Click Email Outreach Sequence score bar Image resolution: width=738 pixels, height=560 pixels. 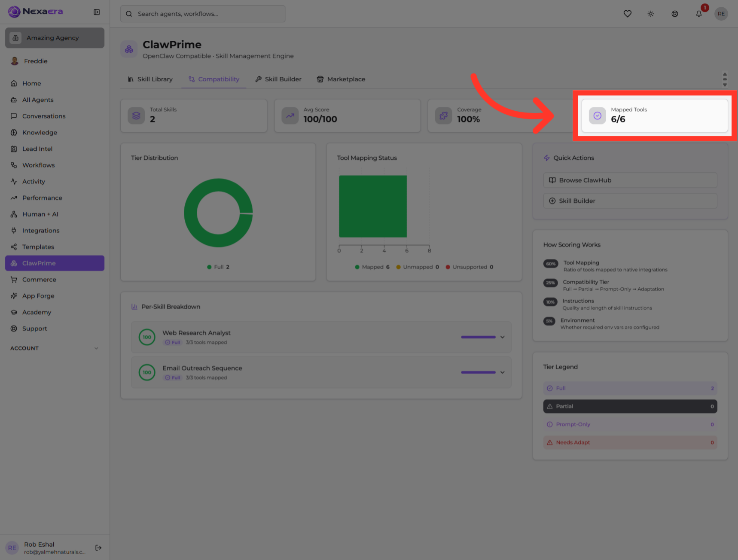click(x=478, y=372)
